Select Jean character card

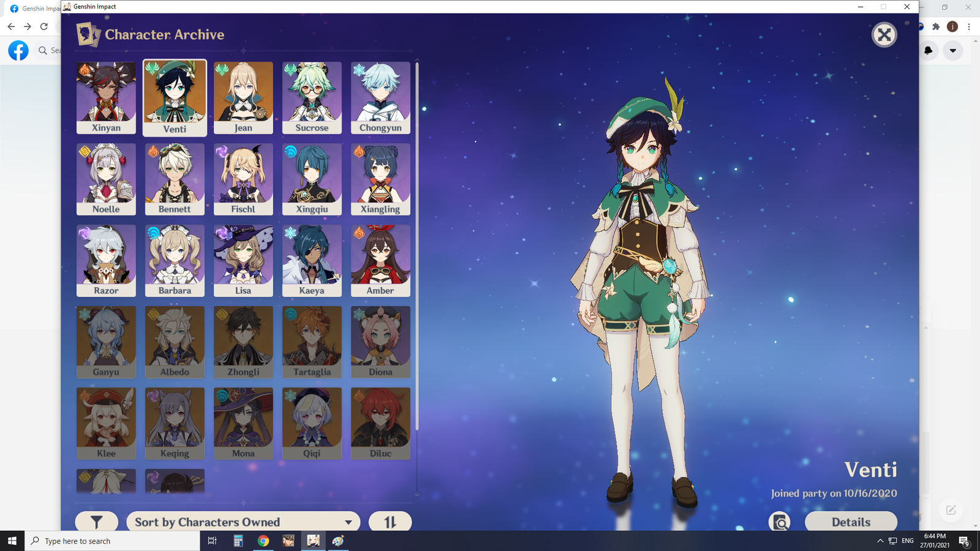pos(243,98)
